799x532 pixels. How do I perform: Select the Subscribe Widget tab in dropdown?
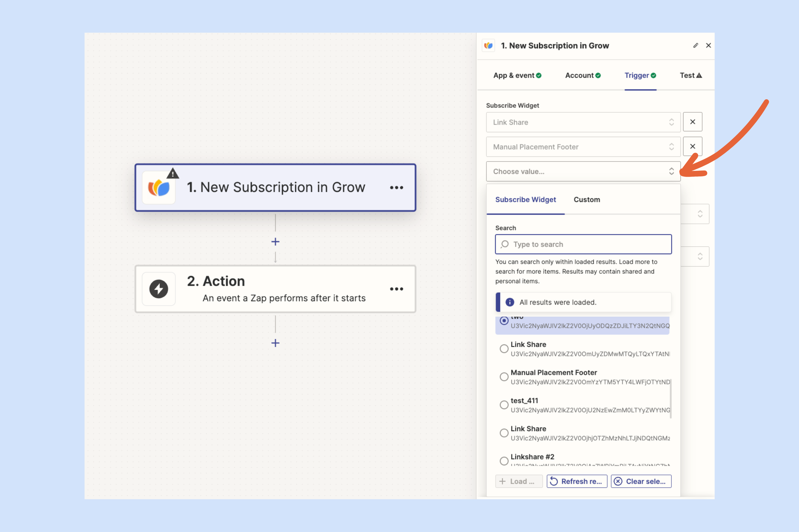[525, 200]
